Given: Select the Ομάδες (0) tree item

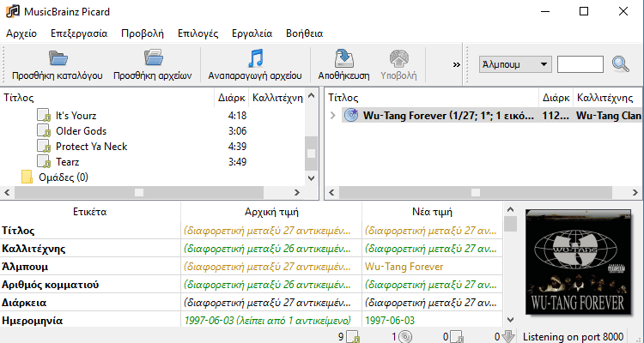Looking at the screenshot, I should (x=64, y=178).
